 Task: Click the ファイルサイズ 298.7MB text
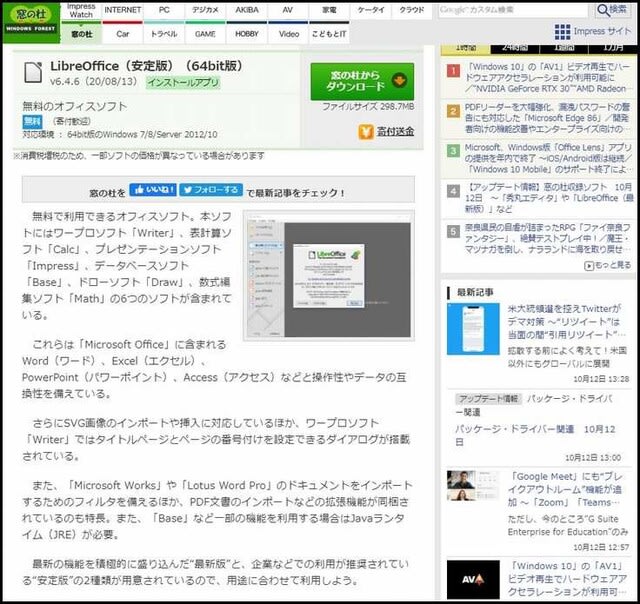[x=368, y=107]
